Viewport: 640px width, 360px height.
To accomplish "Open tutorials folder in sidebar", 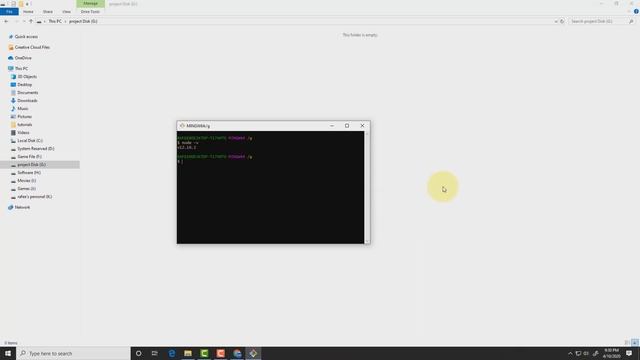I will click(24, 124).
